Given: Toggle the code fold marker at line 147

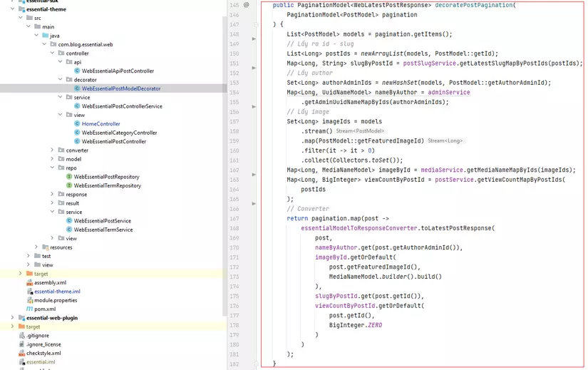Looking at the screenshot, I should pyautogui.click(x=255, y=24).
